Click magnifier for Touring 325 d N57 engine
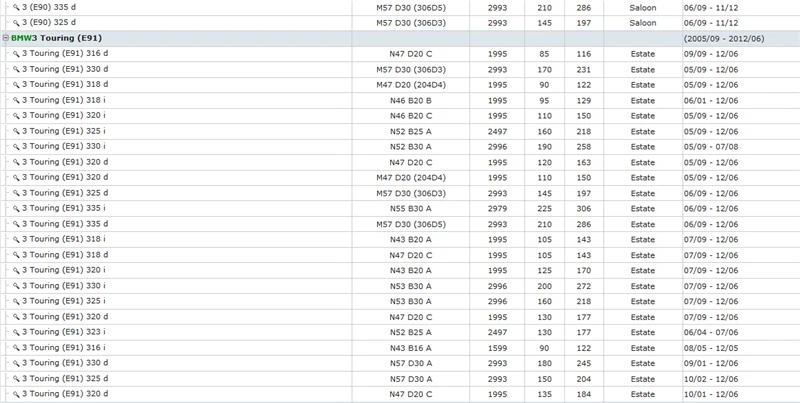This screenshot has height=403, width=800. pos(16,379)
